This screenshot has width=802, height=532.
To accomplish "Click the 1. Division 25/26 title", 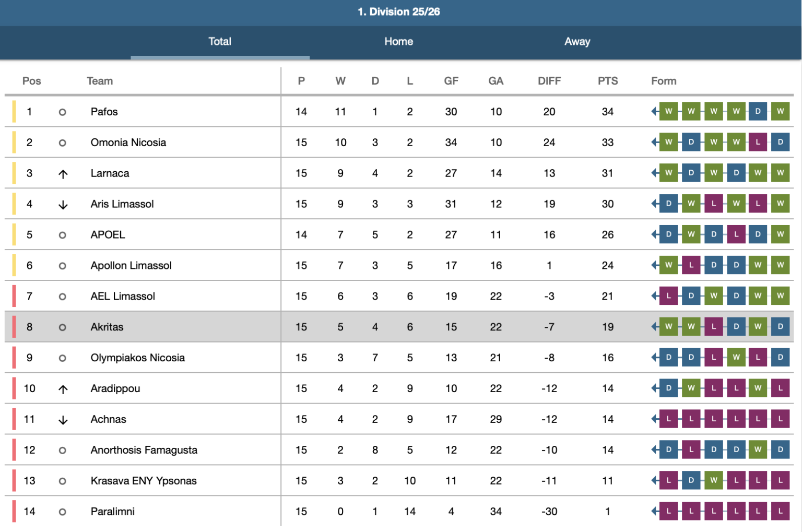I will [398, 11].
